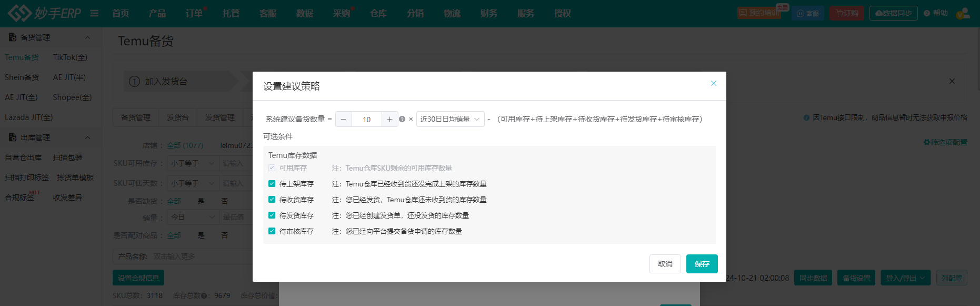The width and height of the screenshot is (980, 306).
Task: Switch to the 发货管理 tab
Action: pos(220,117)
